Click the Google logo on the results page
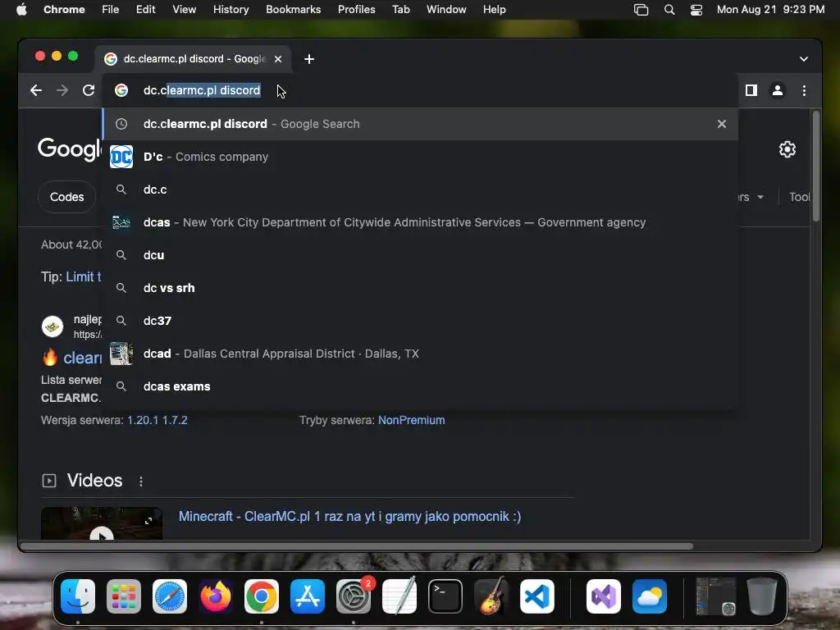The width and height of the screenshot is (840, 630). click(69, 148)
